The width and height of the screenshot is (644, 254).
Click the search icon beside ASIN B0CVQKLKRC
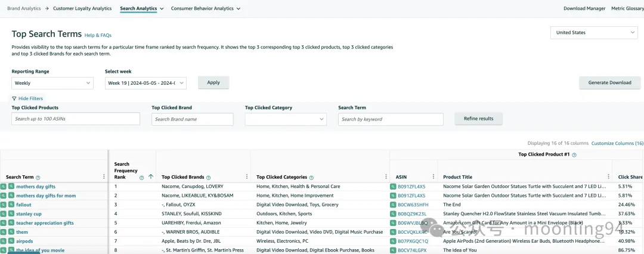click(x=393, y=232)
